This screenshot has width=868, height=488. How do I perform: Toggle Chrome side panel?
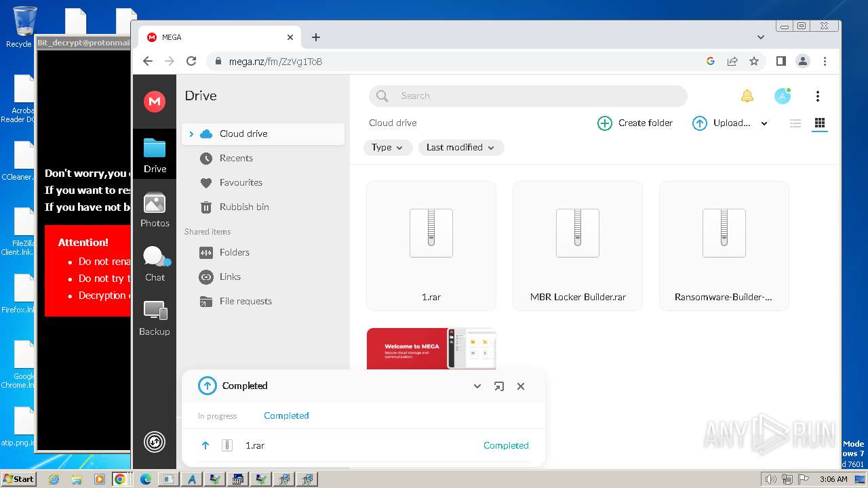pos(781,61)
